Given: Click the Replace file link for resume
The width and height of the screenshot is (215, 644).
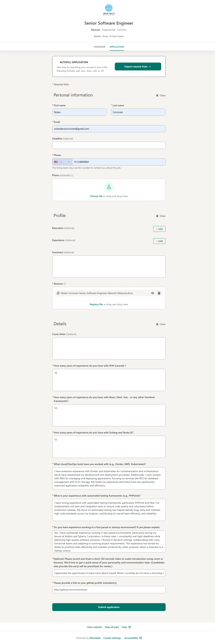Looking at the screenshot, I should coord(96,305).
